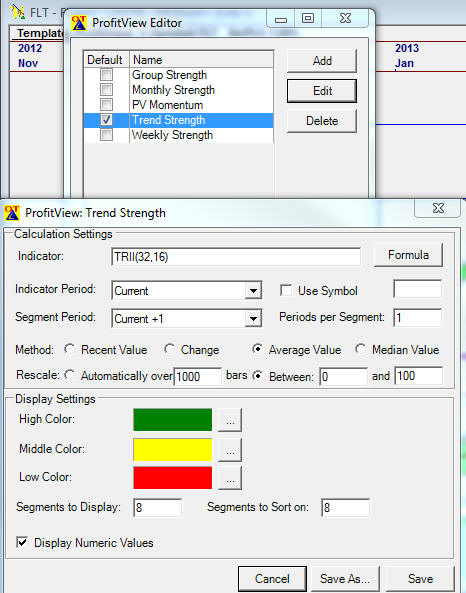Viewport: 466px width, 593px height.
Task: Close the ProfitView: Trend Strength dialog
Action: 438,208
